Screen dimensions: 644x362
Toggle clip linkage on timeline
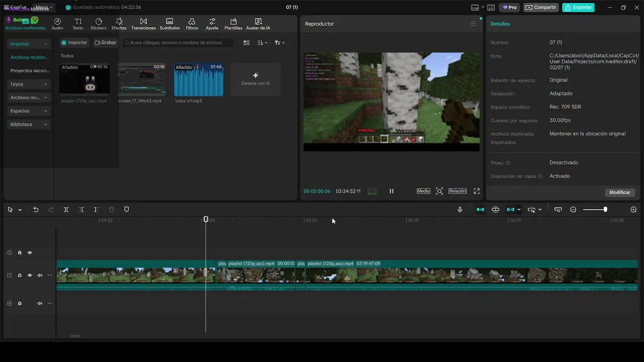pyautogui.click(x=511, y=210)
